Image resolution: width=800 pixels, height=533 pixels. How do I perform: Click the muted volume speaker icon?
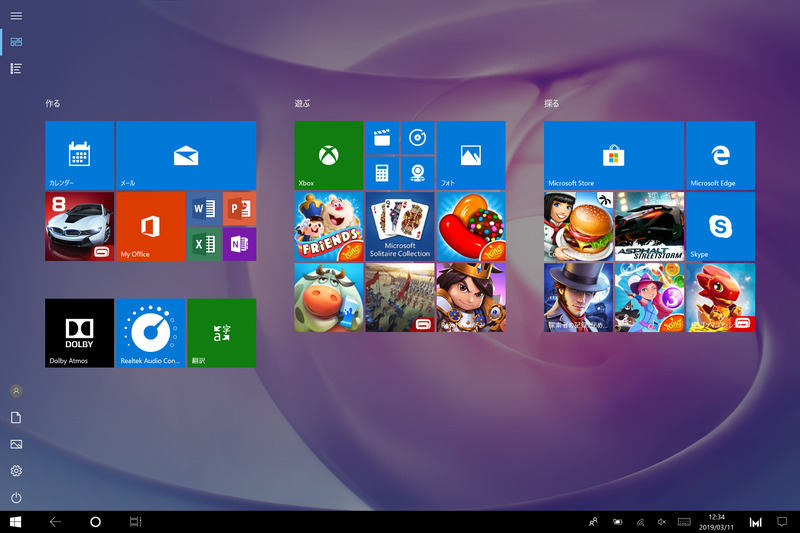[662, 522]
